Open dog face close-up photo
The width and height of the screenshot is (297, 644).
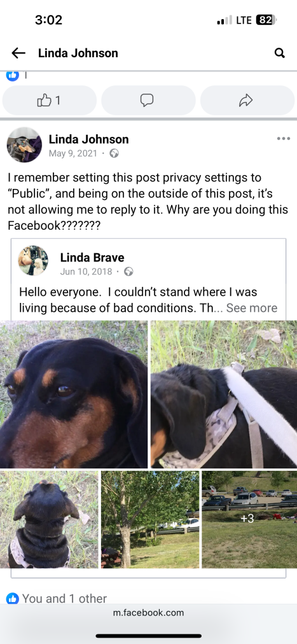74,395
